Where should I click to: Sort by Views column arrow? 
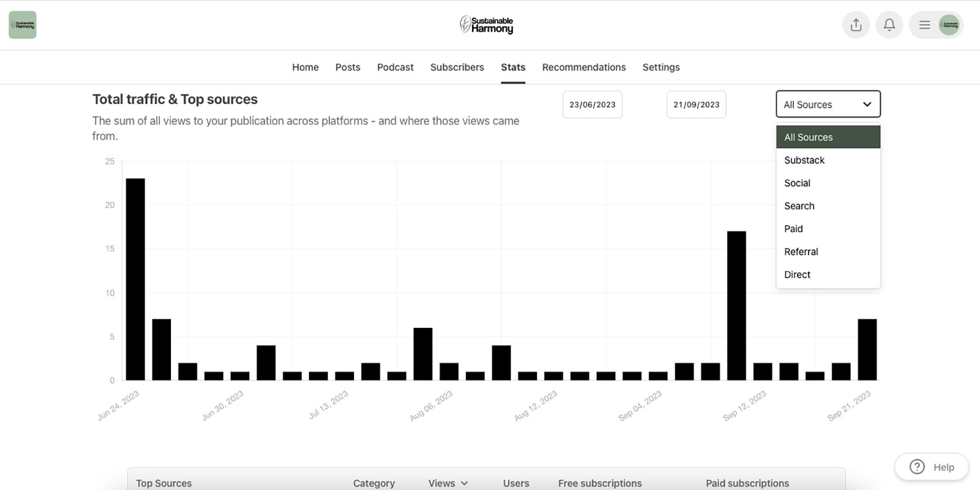[464, 483]
